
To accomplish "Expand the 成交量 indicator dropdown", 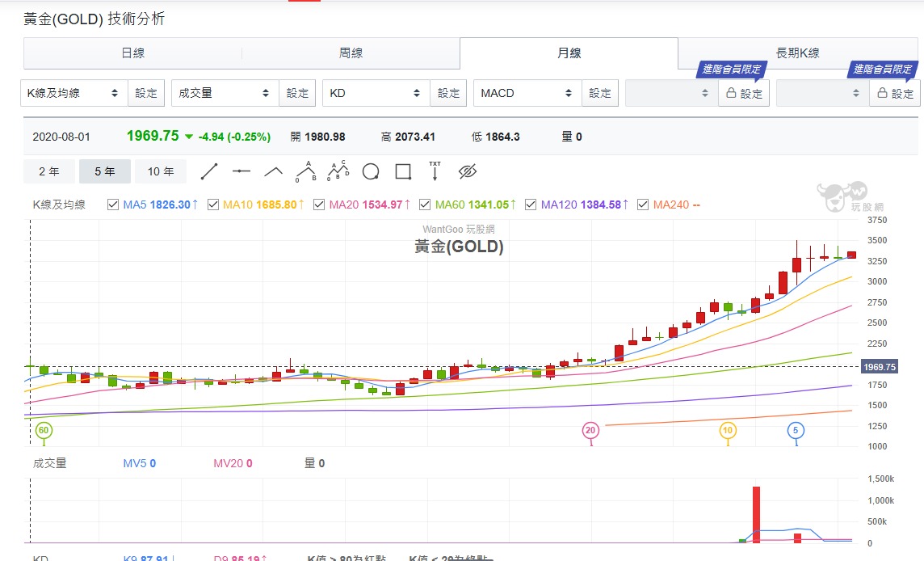I will (225, 93).
